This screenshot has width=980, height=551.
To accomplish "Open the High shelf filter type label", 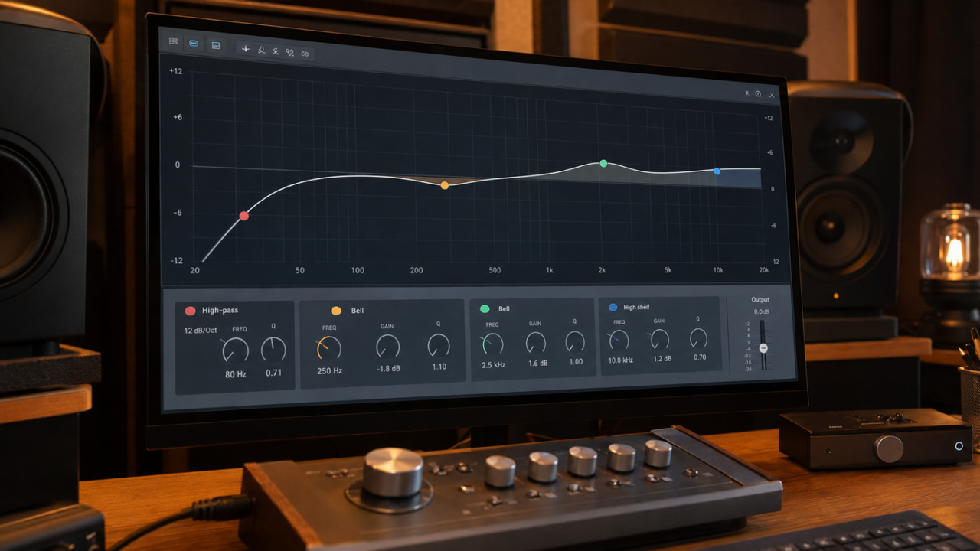I will click(x=636, y=308).
